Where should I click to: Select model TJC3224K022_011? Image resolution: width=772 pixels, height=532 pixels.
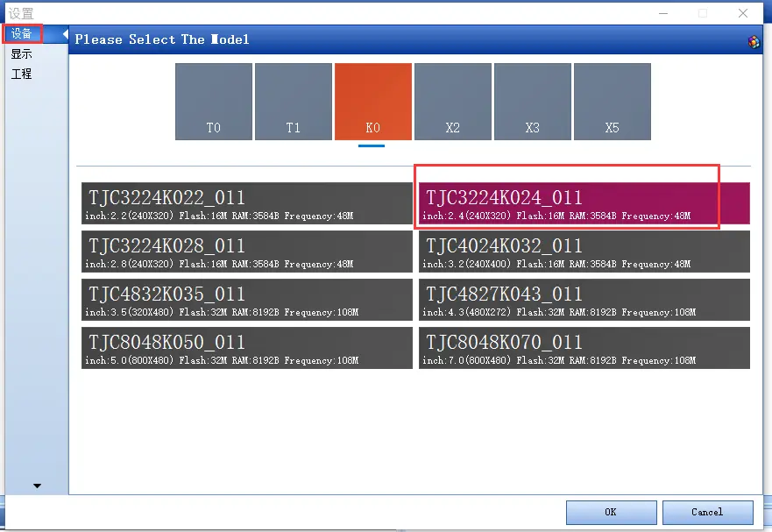pyautogui.click(x=246, y=203)
